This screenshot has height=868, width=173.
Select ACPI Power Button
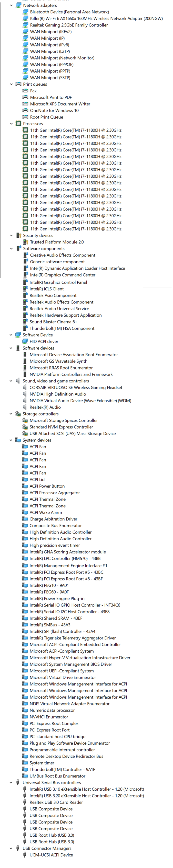[x=47, y=486]
